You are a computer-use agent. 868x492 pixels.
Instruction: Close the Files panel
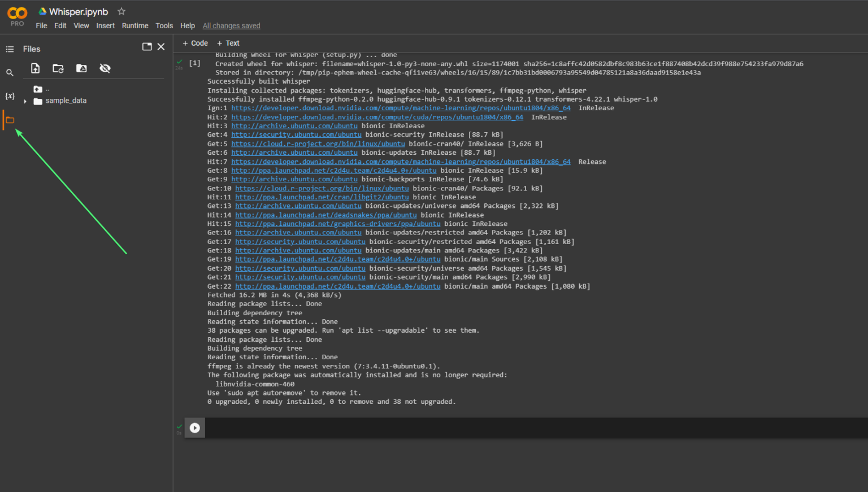pyautogui.click(x=161, y=47)
